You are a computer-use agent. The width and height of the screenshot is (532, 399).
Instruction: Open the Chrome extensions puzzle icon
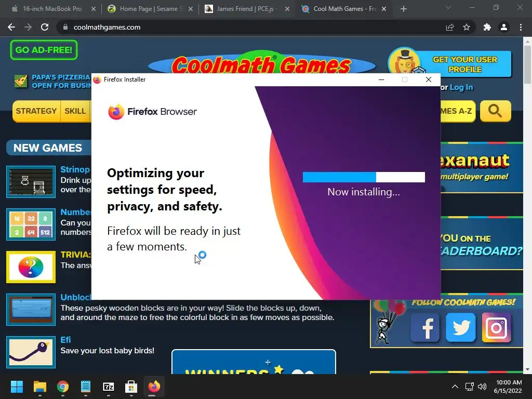487,27
